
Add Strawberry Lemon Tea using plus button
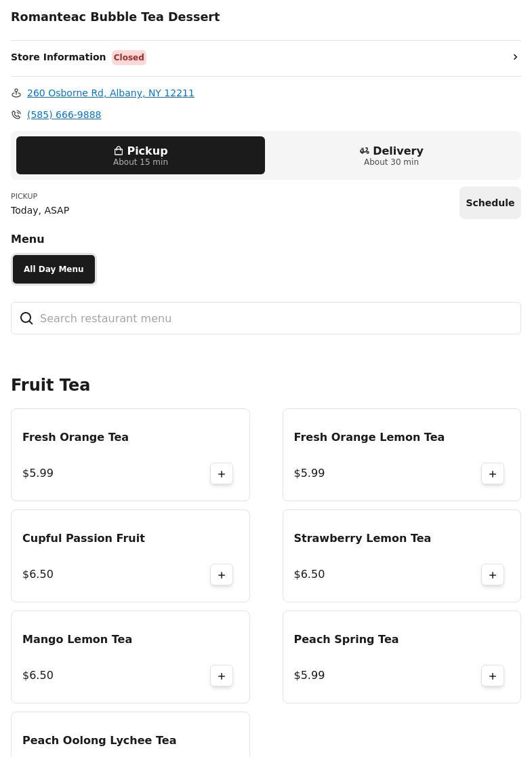tap(493, 575)
